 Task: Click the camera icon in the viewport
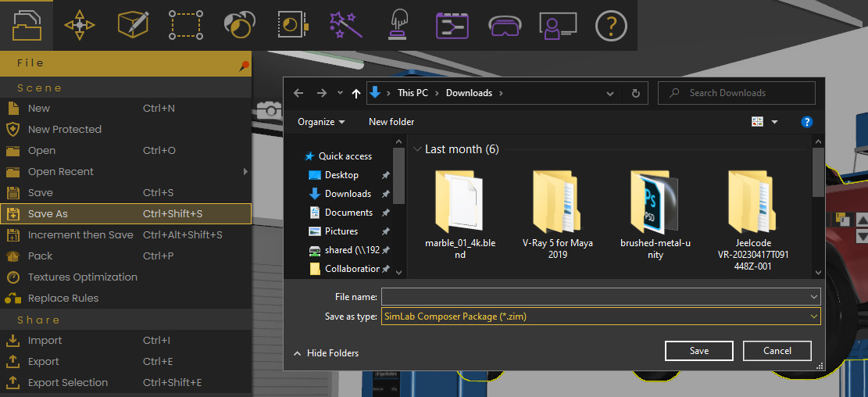point(270,109)
